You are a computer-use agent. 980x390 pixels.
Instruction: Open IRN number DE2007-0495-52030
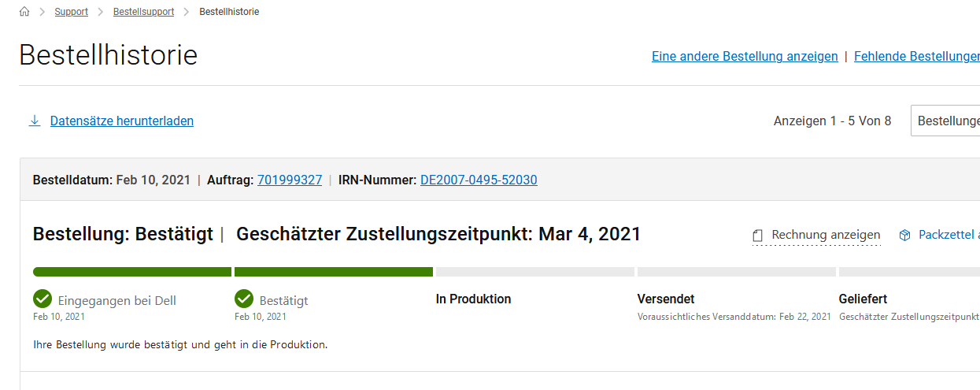click(479, 180)
